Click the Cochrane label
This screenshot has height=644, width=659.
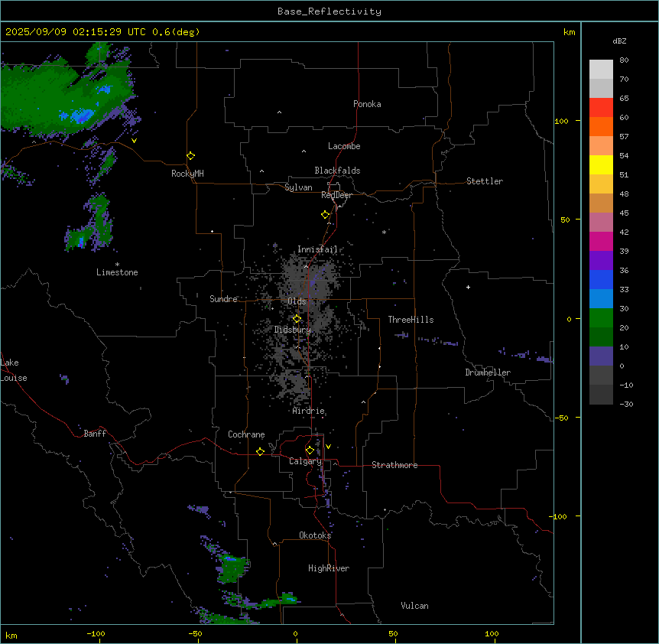246,434
